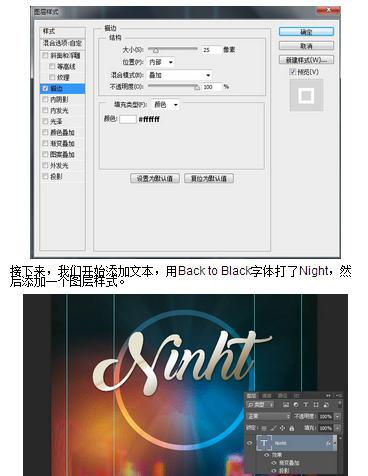Viewport: 368px width, 476px height.
Task: Toggle the 预览(V) preview checkbox
Action: [293, 72]
